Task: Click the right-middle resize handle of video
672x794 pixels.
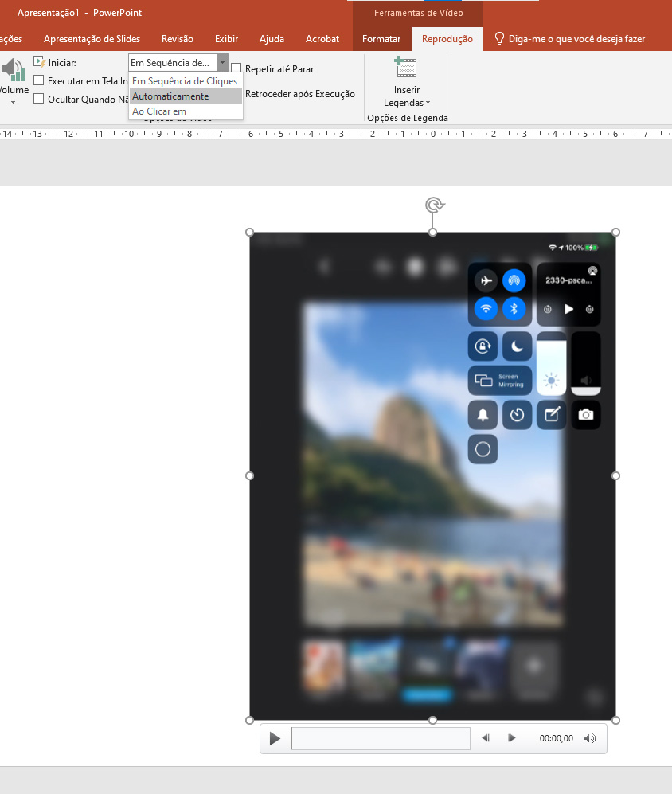Action: (615, 475)
